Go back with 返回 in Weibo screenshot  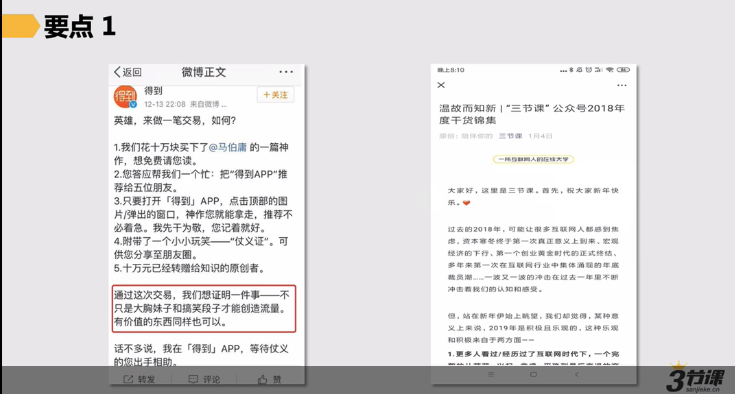128,72
